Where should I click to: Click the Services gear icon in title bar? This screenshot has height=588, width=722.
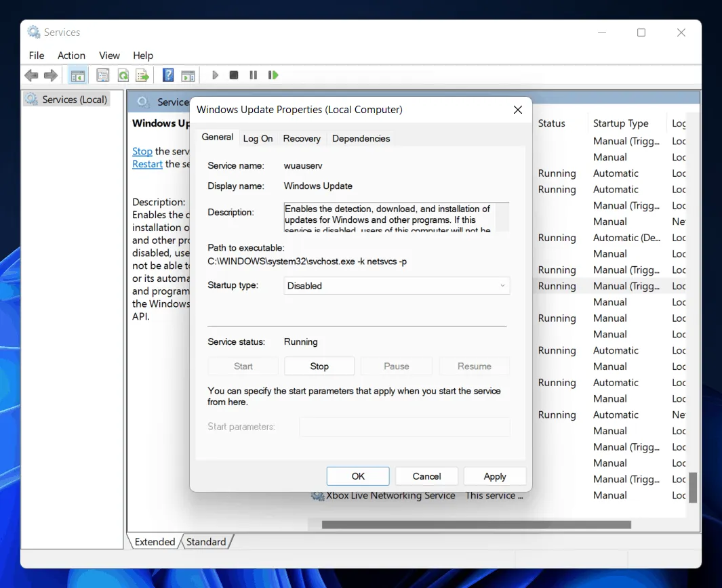pyautogui.click(x=34, y=33)
